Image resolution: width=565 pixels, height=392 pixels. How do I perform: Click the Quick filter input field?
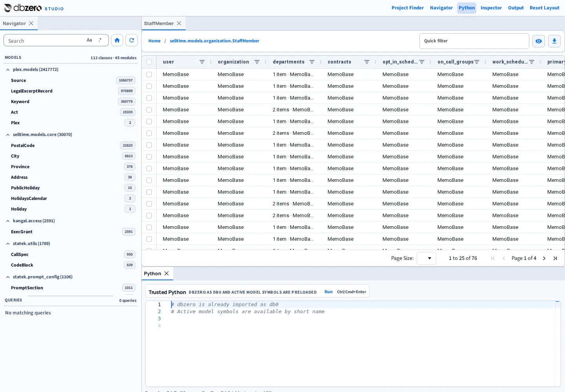tap(474, 41)
